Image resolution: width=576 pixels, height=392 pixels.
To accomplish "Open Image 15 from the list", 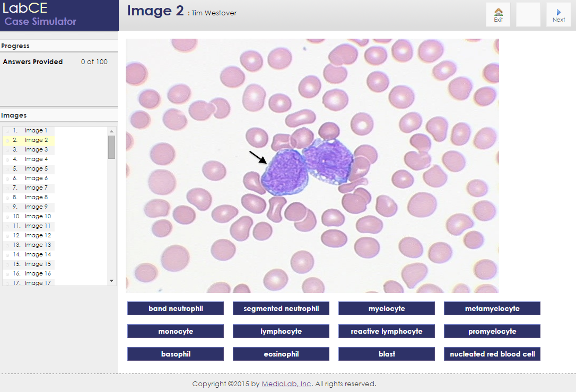I will tap(29, 264).
